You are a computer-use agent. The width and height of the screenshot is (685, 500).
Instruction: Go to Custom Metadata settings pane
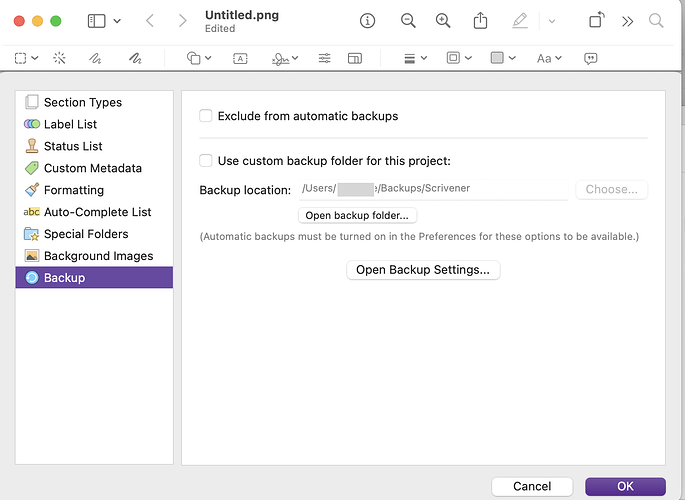(x=92, y=168)
